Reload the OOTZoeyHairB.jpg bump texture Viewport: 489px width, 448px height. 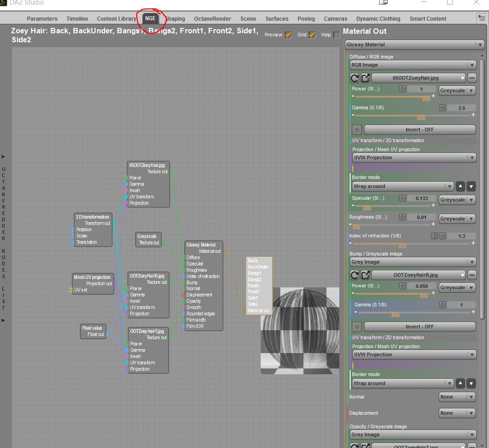(x=354, y=275)
